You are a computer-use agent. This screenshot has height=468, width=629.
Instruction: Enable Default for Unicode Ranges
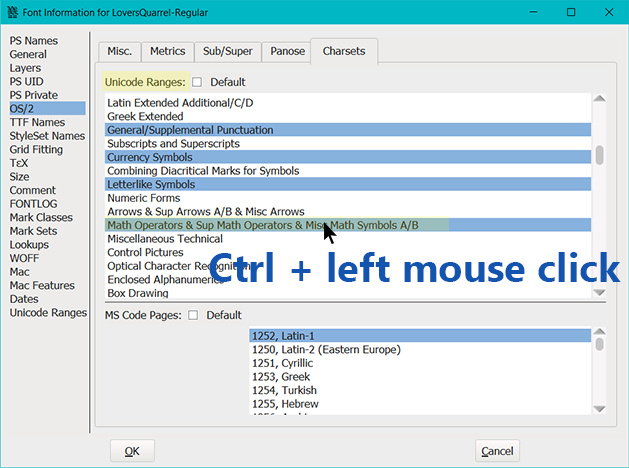point(197,82)
